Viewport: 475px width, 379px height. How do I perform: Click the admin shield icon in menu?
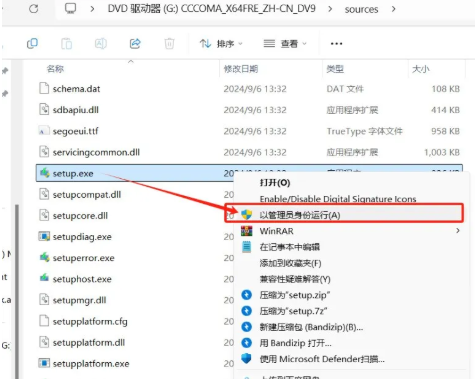[246, 215]
